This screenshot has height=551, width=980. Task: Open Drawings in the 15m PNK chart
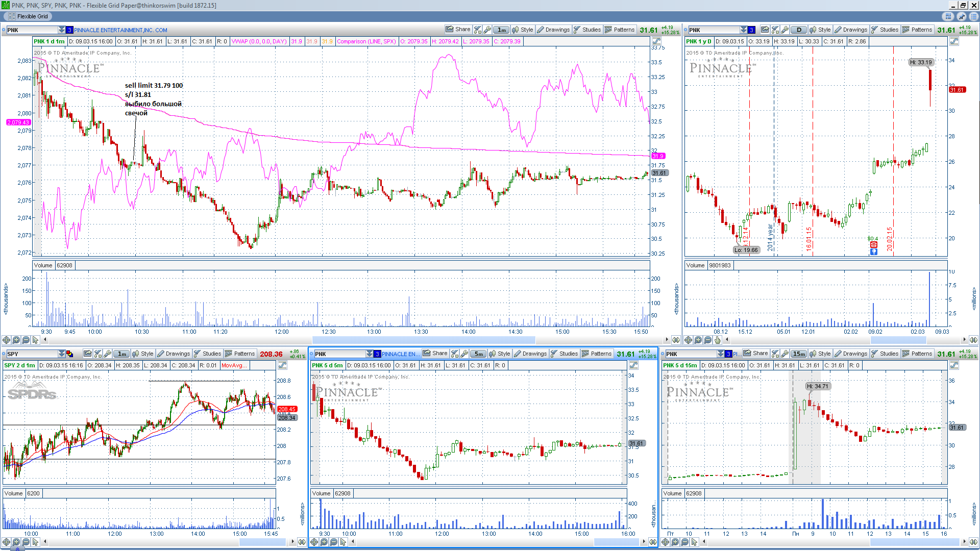point(851,354)
